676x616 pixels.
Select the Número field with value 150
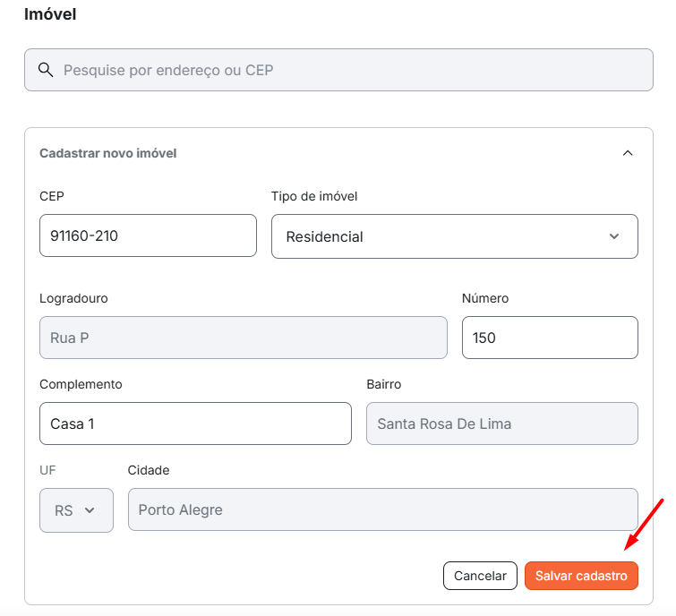point(550,338)
